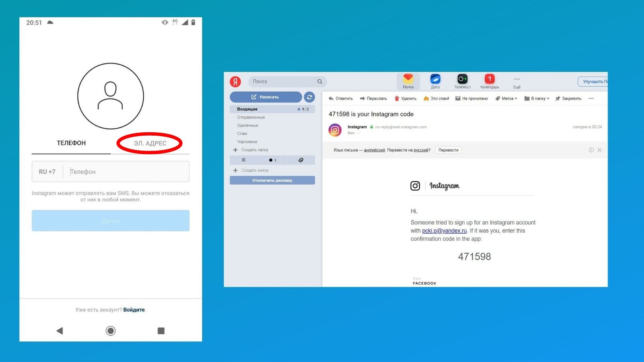
Task: Click the no-reply@mail.instagram.com address
Action: pos(401,127)
